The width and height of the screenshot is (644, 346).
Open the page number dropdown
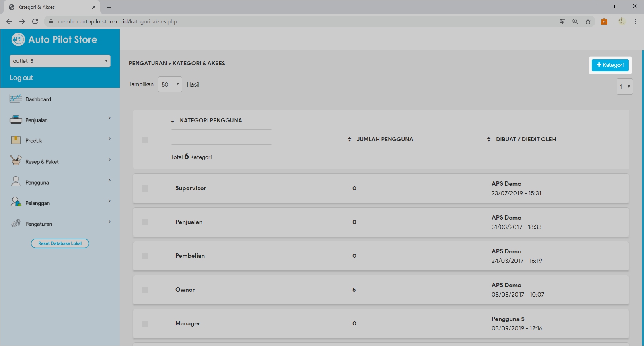(624, 86)
